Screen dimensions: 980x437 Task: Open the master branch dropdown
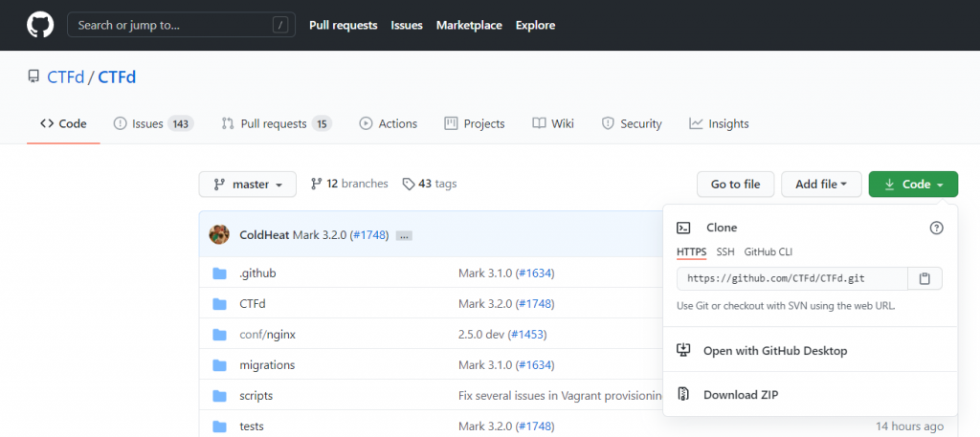(247, 184)
